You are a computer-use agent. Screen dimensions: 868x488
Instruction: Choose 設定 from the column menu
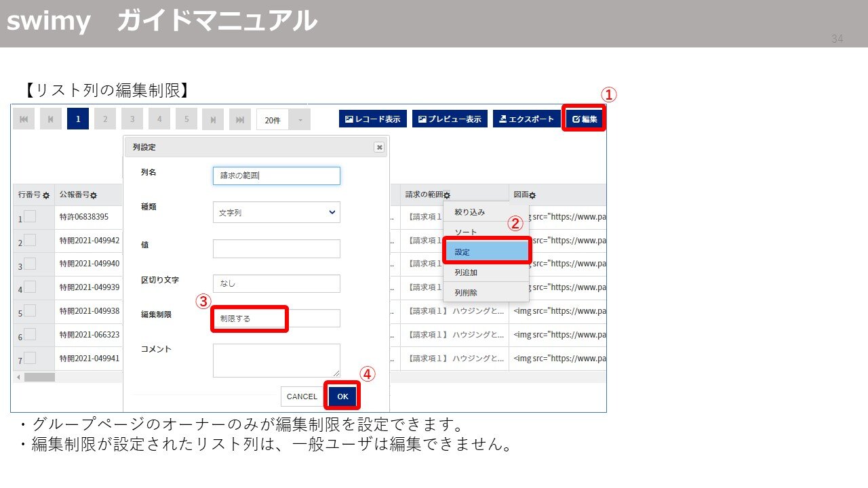point(486,250)
